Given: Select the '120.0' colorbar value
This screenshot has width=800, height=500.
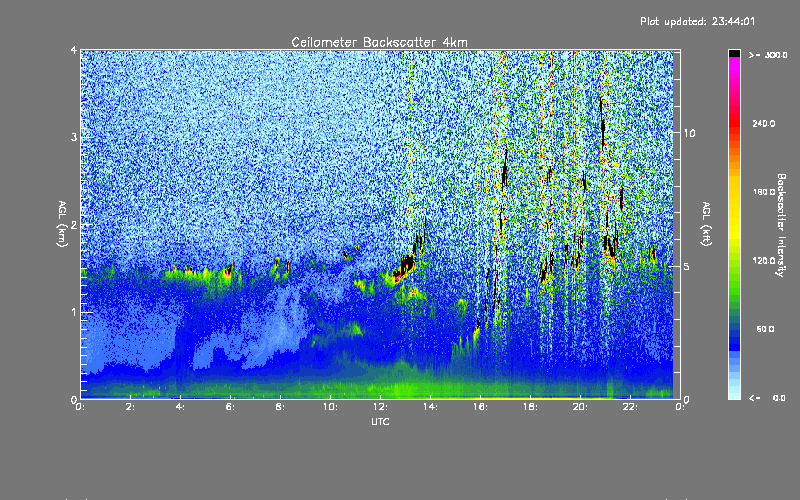Looking at the screenshot, I should coord(764,261).
